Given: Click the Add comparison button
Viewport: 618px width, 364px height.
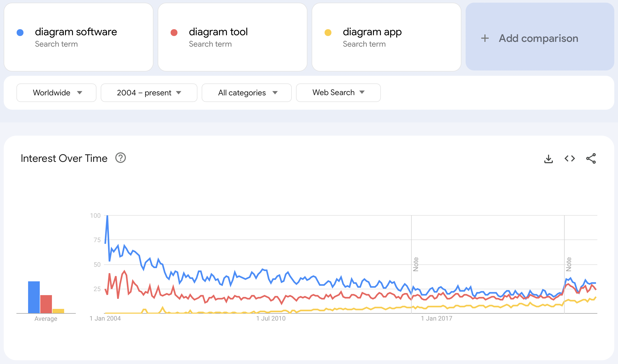Looking at the screenshot, I should pyautogui.click(x=538, y=38).
